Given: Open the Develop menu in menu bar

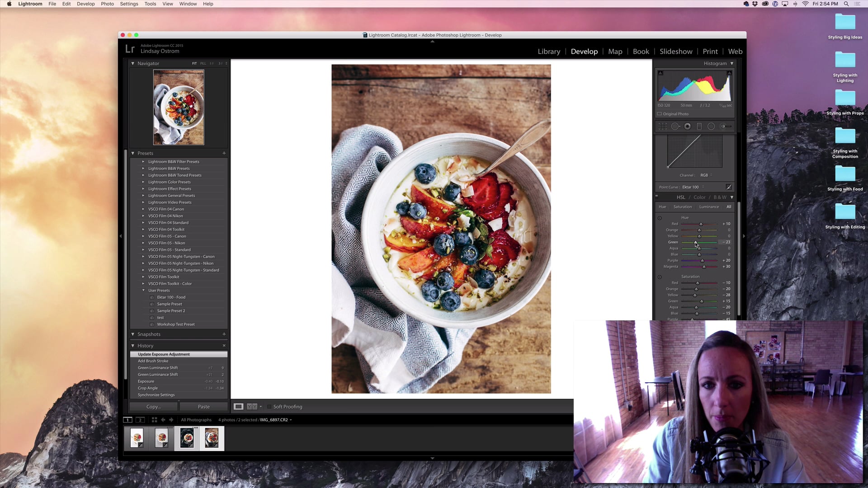Looking at the screenshot, I should [86, 4].
